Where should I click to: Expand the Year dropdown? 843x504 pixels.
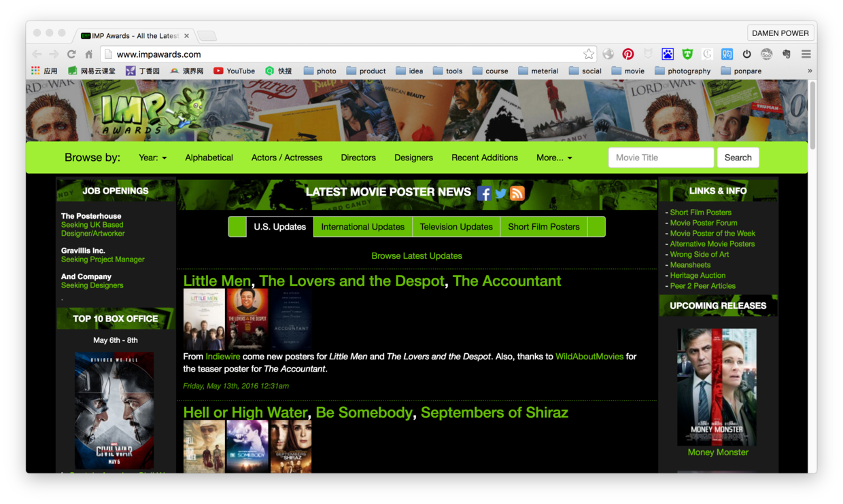click(x=152, y=158)
